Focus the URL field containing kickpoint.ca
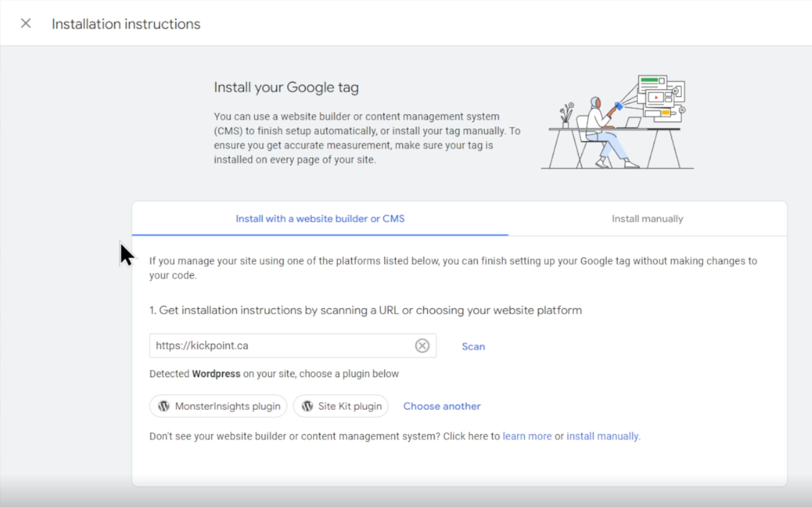 click(293, 345)
